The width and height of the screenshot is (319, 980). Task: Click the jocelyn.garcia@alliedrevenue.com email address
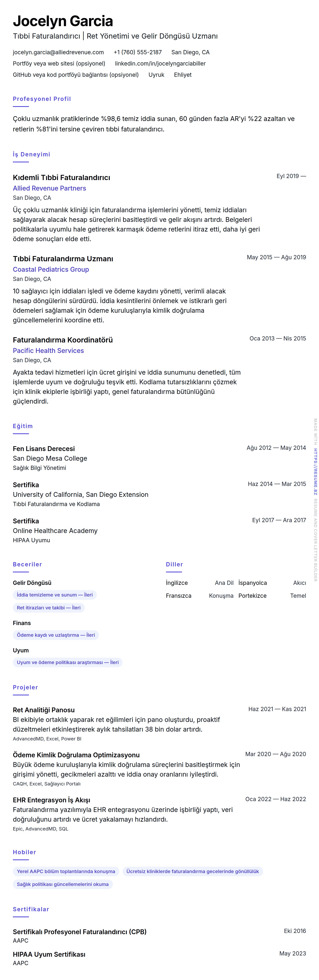(58, 52)
